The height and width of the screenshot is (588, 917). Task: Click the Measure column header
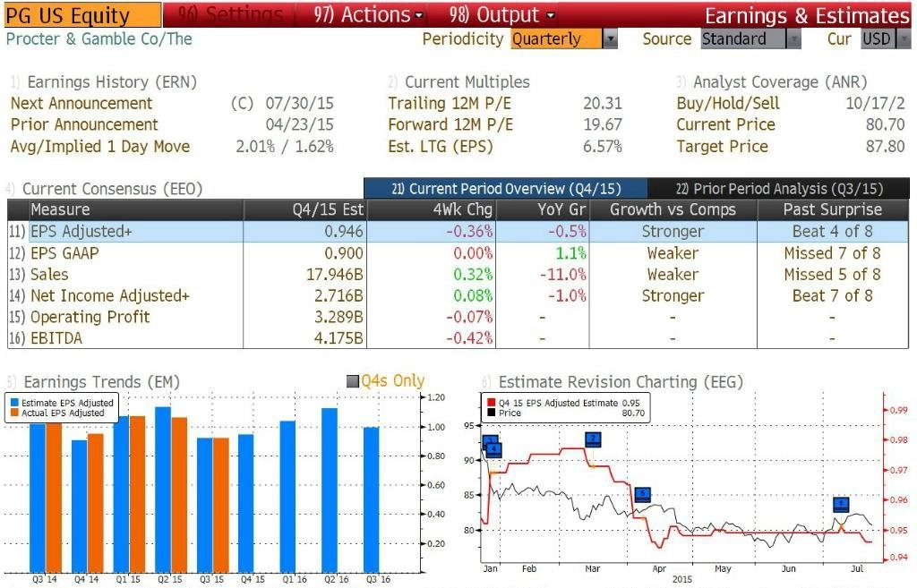[x=136, y=209]
